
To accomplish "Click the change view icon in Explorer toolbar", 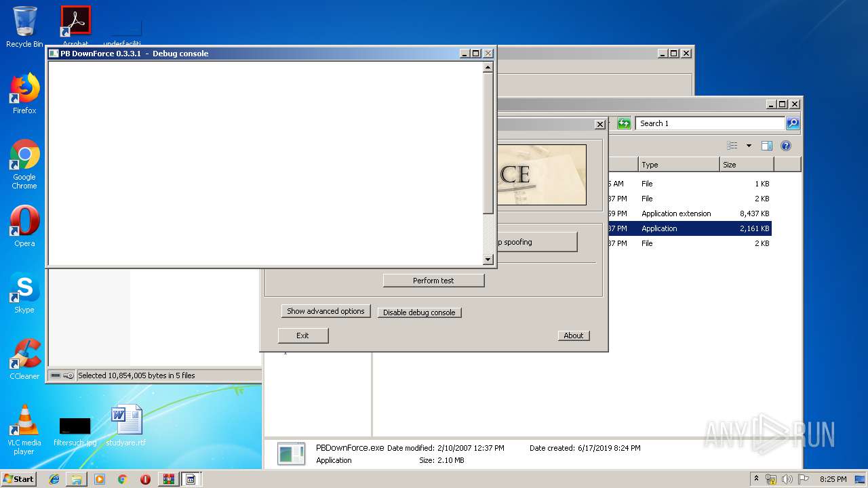I will tap(732, 146).
